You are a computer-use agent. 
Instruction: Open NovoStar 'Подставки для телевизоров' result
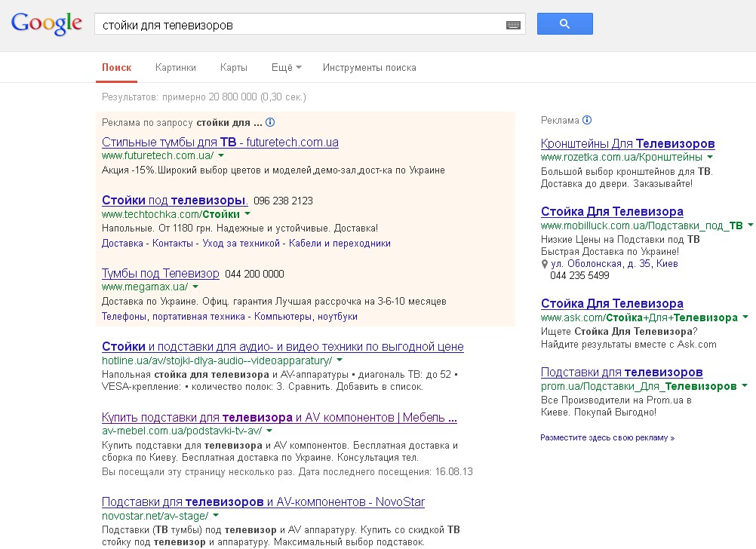(263, 502)
